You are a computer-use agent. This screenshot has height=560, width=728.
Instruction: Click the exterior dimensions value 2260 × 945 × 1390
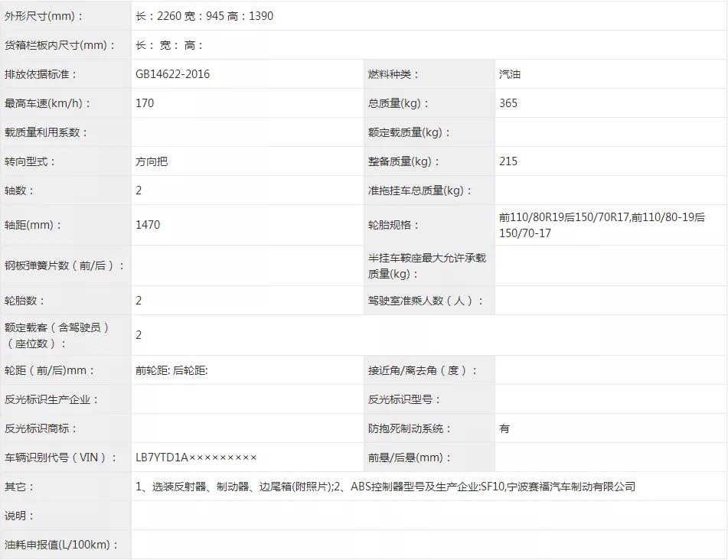pos(204,16)
